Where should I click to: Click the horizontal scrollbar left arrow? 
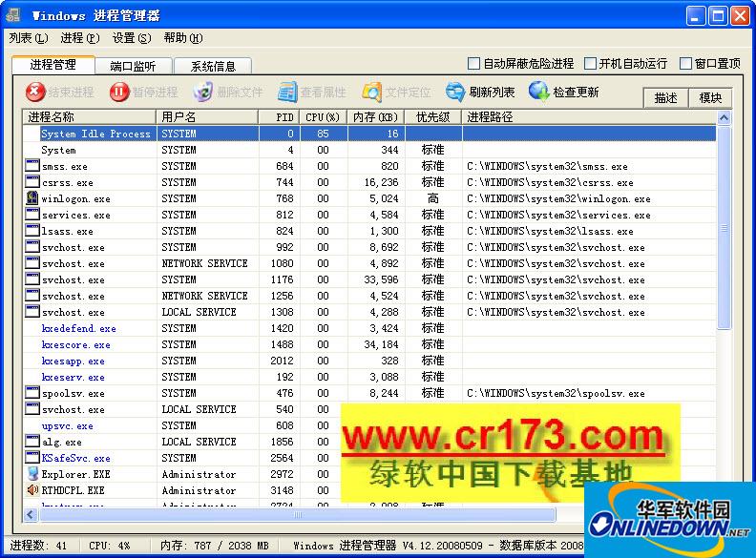click(31, 515)
